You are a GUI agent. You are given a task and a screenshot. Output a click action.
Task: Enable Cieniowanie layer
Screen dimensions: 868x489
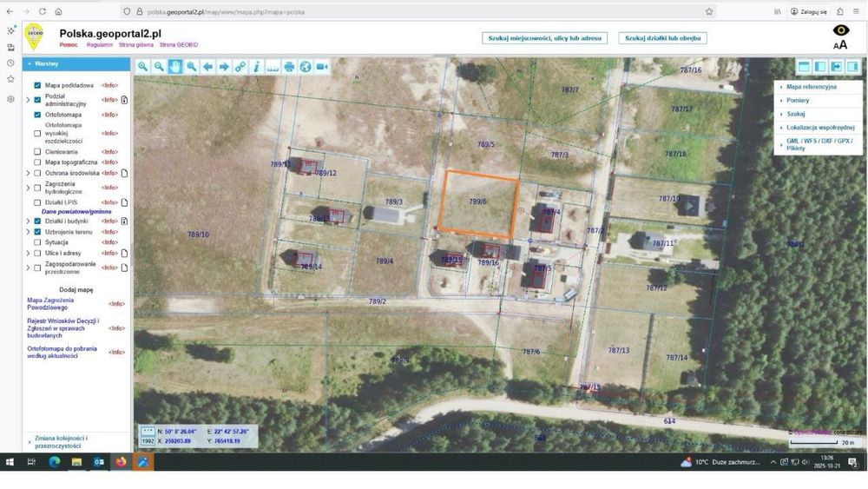pyautogui.click(x=37, y=152)
